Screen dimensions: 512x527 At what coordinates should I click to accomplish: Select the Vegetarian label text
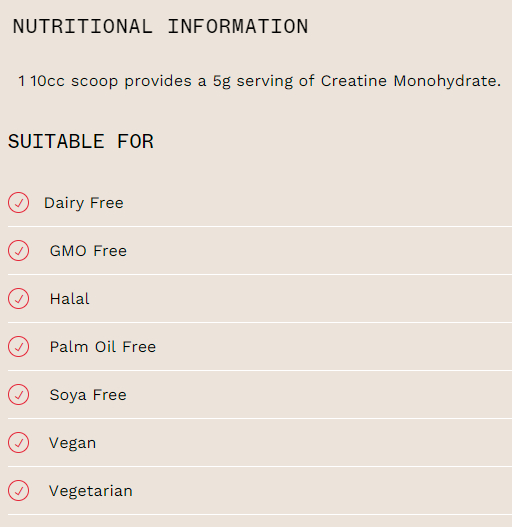pos(91,491)
